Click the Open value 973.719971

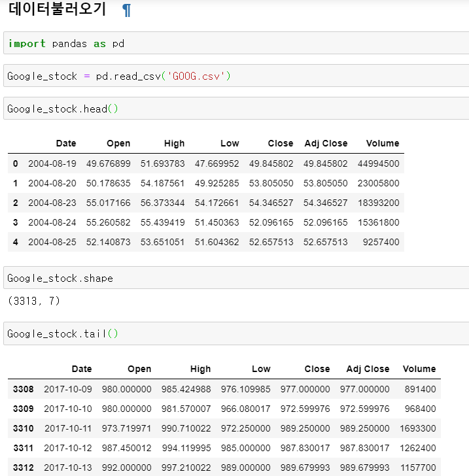click(x=126, y=428)
